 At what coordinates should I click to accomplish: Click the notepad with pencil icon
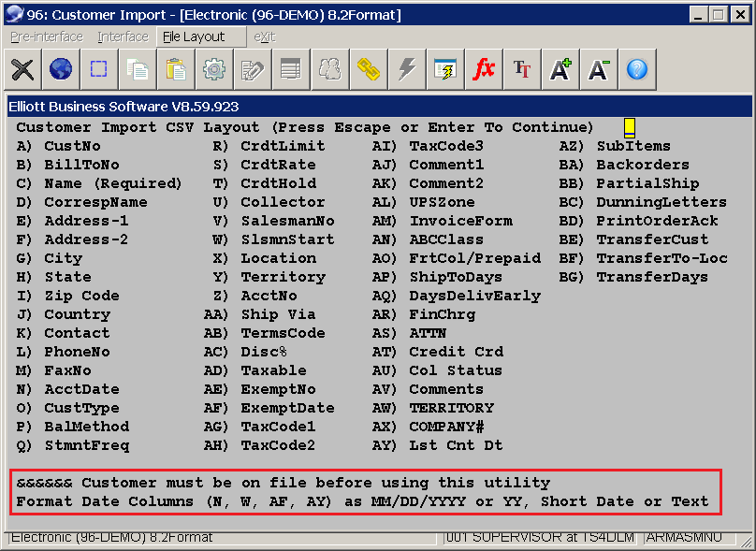253,69
